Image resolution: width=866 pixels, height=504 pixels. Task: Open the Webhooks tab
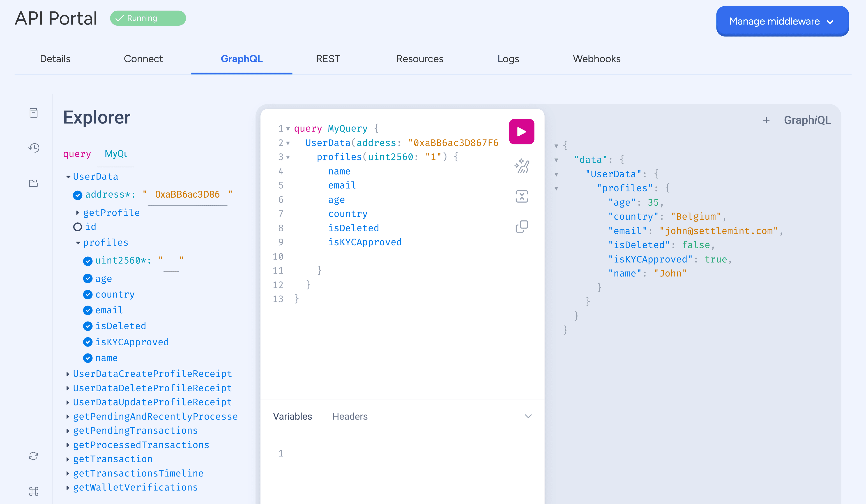(597, 59)
